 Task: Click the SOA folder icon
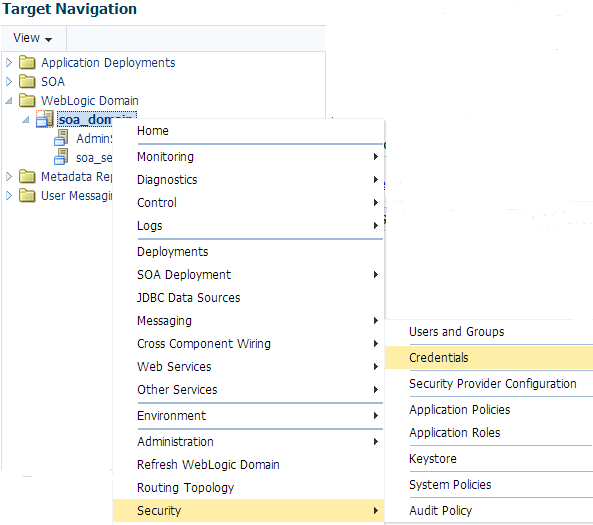(x=27, y=81)
